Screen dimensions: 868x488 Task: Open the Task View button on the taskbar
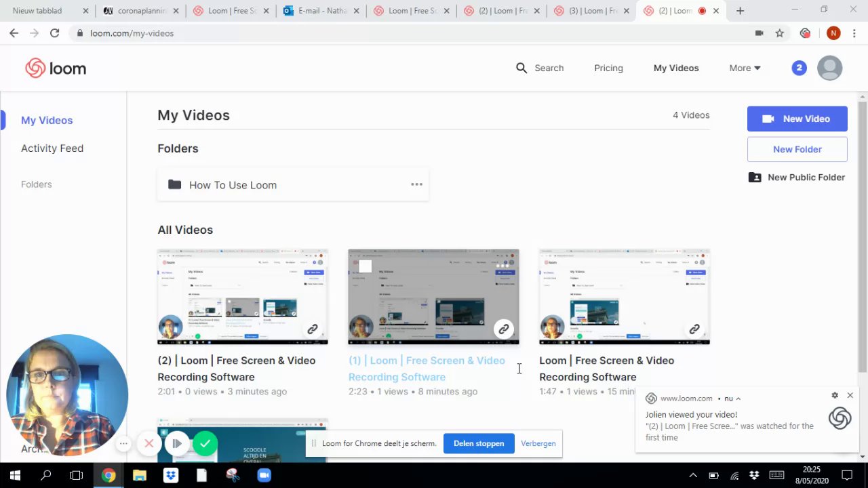(77, 475)
